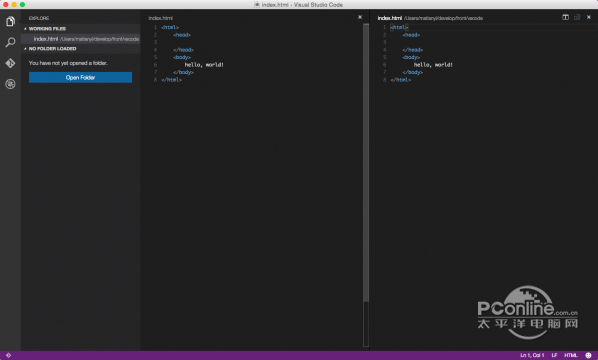Click the EXPLORE sidebar heading
The height and width of the screenshot is (360, 598).
click(x=39, y=18)
